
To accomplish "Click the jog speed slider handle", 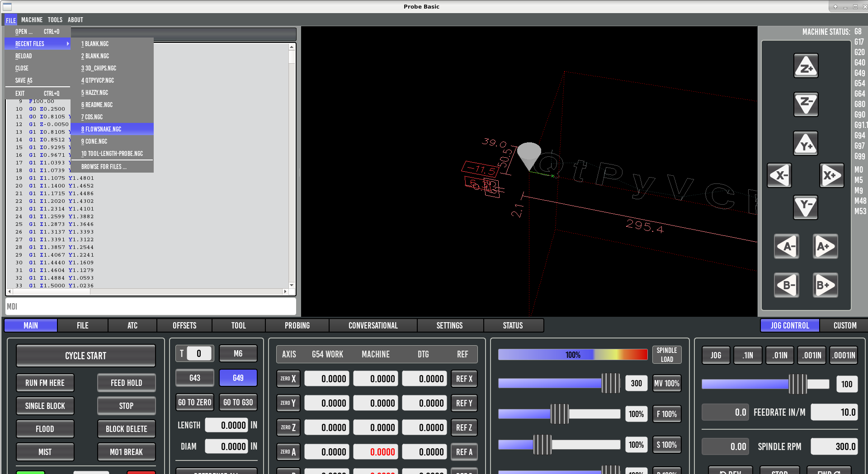I will coord(798,384).
